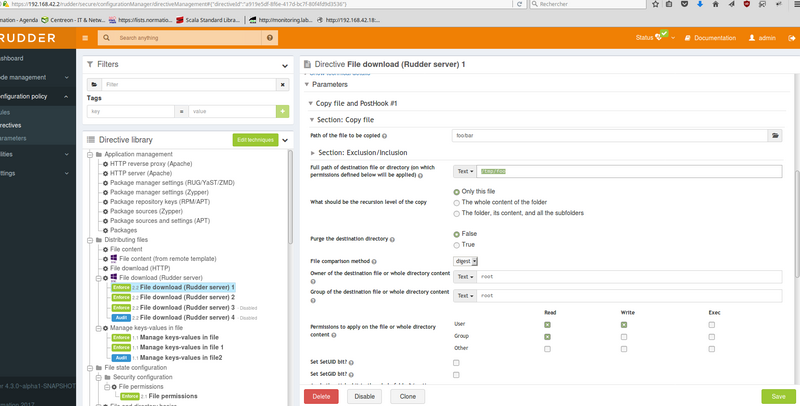Click the Disable button
This screenshot has width=800, height=406.
click(364, 396)
